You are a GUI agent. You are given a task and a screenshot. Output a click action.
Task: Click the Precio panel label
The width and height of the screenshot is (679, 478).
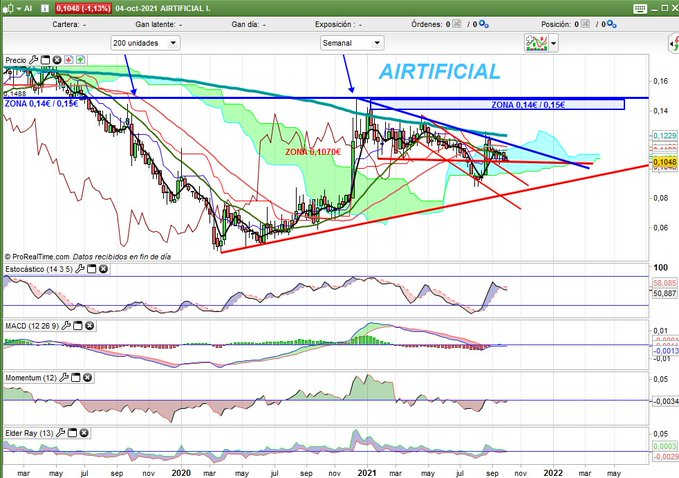(x=16, y=60)
